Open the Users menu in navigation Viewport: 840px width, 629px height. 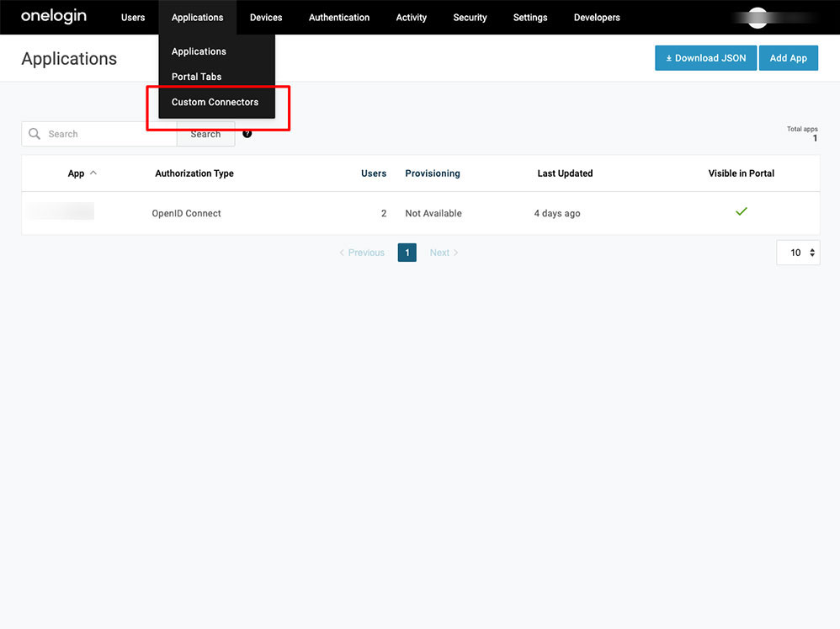coord(133,18)
